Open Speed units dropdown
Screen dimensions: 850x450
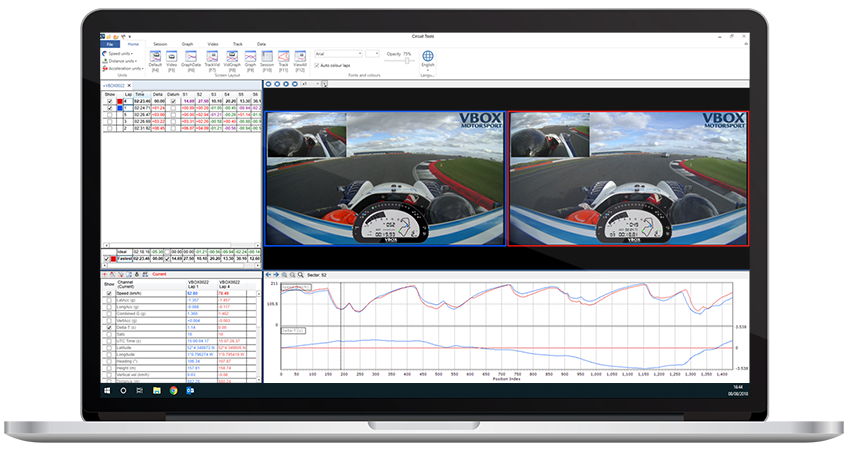pyautogui.click(x=118, y=54)
